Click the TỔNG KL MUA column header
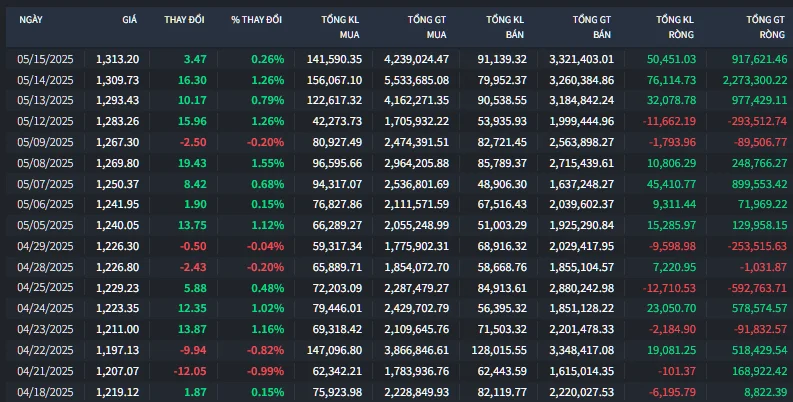The width and height of the screenshot is (793, 402). point(340,27)
